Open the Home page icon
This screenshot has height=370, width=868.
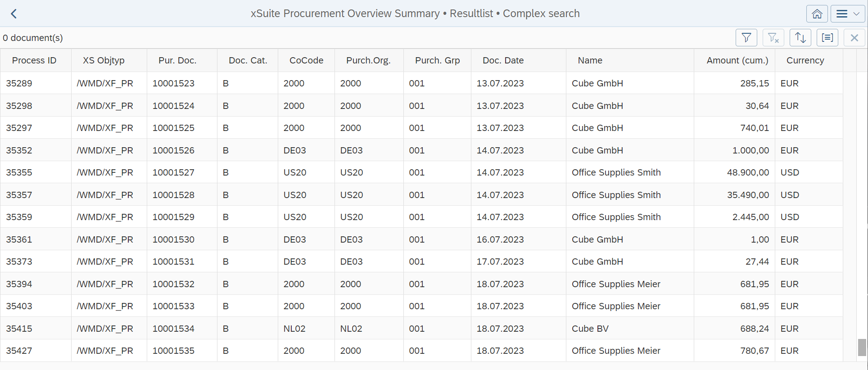tap(817, 14)
